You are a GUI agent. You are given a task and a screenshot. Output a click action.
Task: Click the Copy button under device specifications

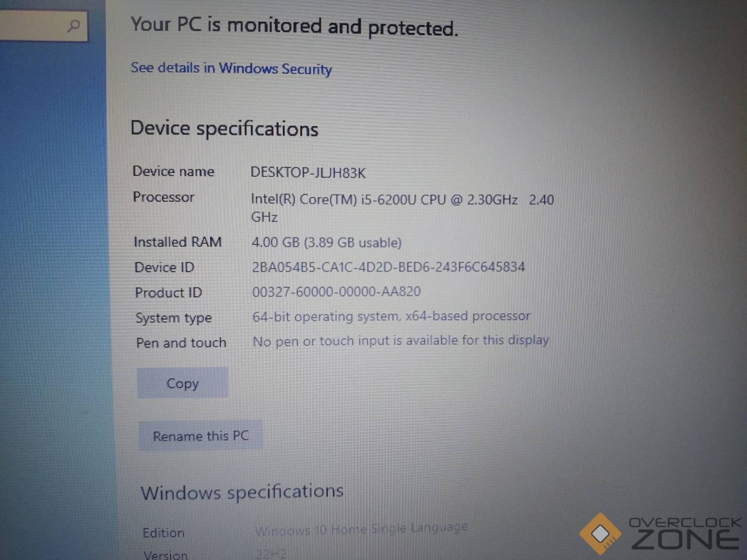tap(183, 384)
